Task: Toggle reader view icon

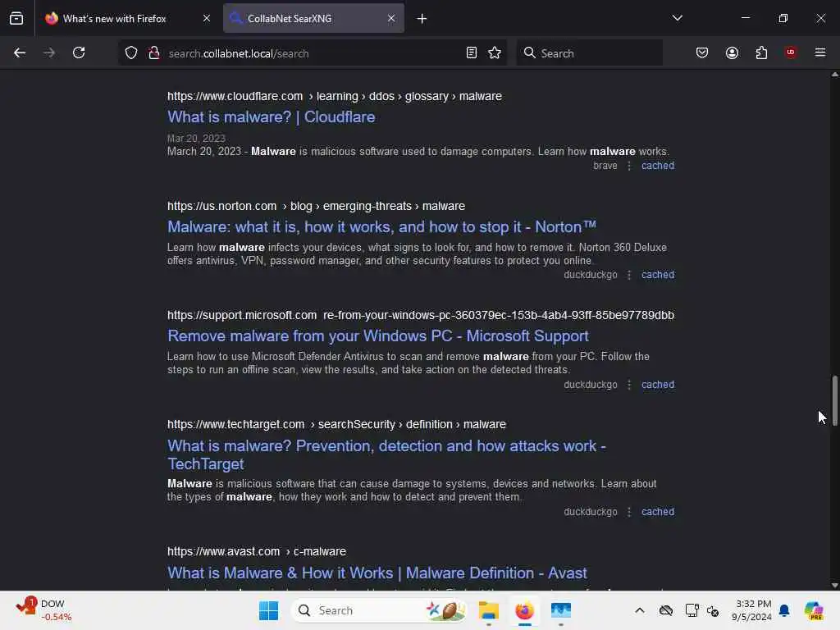Action: tap(472, 53)
